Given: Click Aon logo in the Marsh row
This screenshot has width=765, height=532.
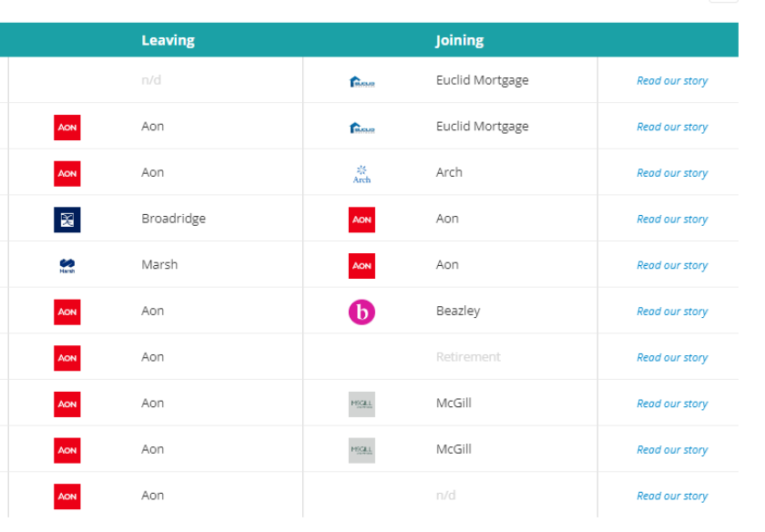Looking at the screenshot, I should [362, 266].
